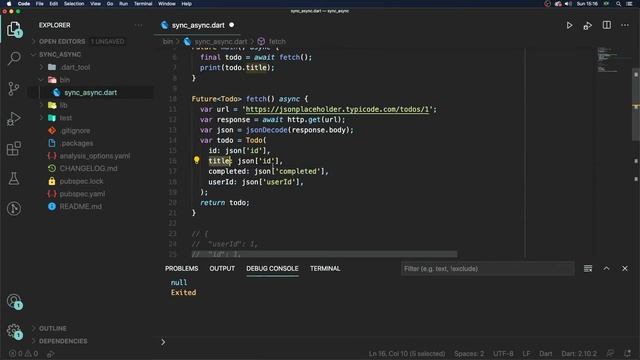Open sync_async.dart in the file tree

tap(91, 93)
